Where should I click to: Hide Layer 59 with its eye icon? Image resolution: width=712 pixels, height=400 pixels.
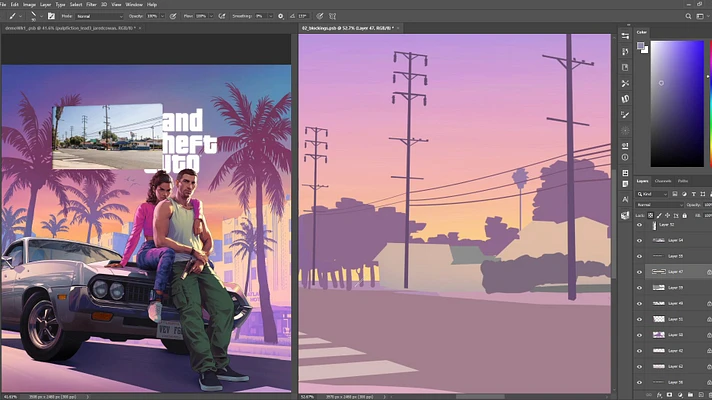[639, 288]
